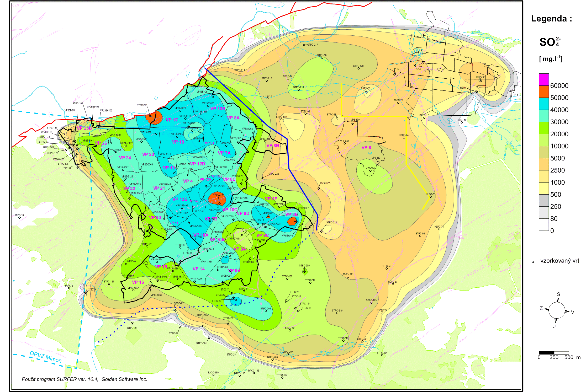Click the 'VP 8B' field label
The height and width of the screenshot is (392, 581).
coord(273,146)
